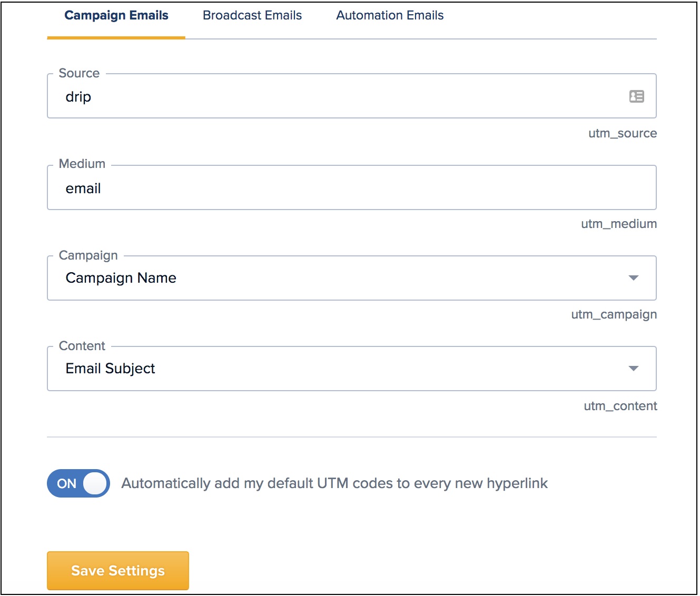Click the automatic UTM codes toggle description

click(x=334, y=483)
